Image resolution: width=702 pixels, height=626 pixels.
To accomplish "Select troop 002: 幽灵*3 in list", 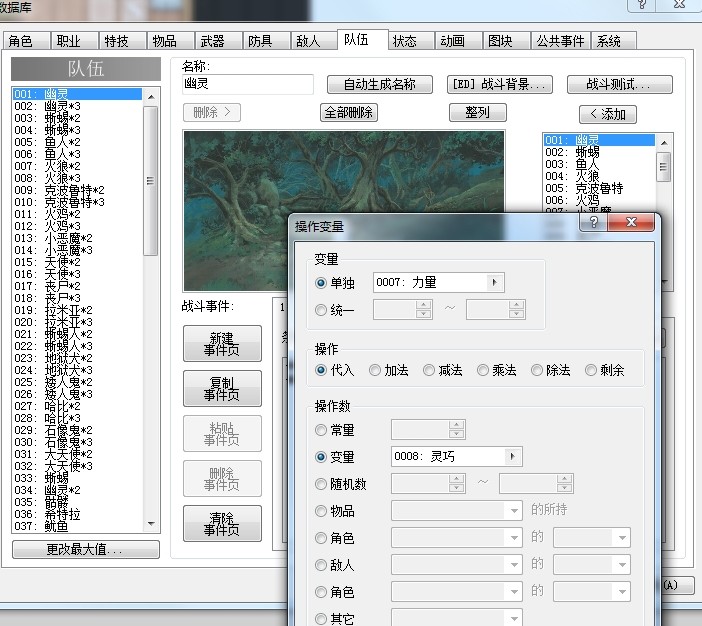I will point(77,106).
